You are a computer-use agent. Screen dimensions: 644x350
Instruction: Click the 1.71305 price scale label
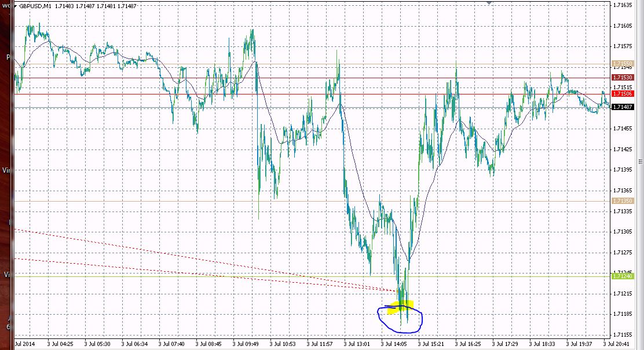pyautogui.click(x=623, y=232)
